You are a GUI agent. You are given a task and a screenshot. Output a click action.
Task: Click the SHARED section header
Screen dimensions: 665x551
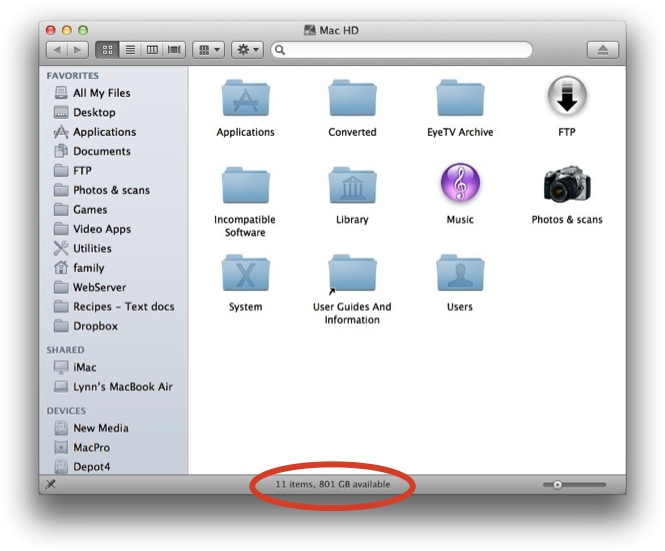click(65, 350)
